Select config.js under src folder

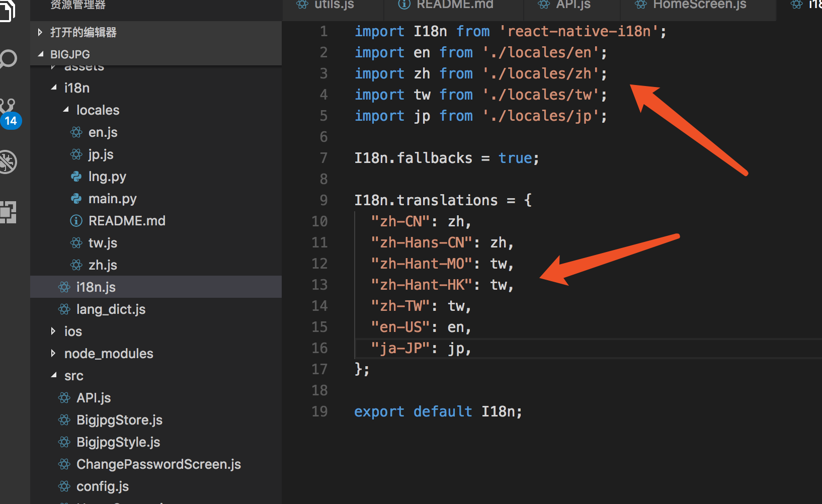(x=103, y=486)
